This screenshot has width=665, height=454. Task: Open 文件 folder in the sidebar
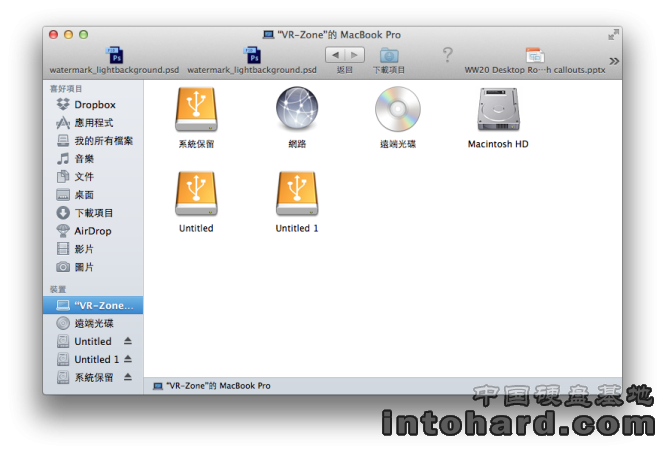pyautogui.click(x=93, y=177)
